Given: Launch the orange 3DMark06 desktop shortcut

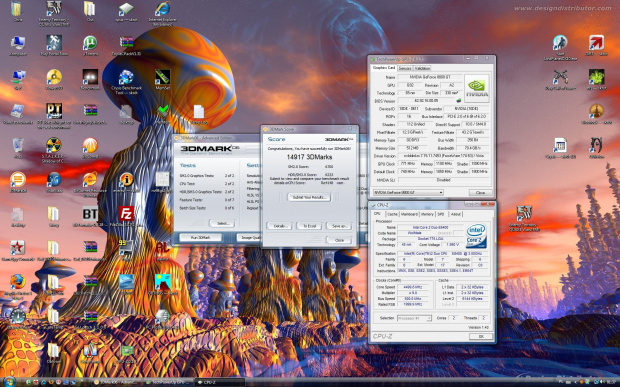Looking at the screenshot, I should 18,179.
